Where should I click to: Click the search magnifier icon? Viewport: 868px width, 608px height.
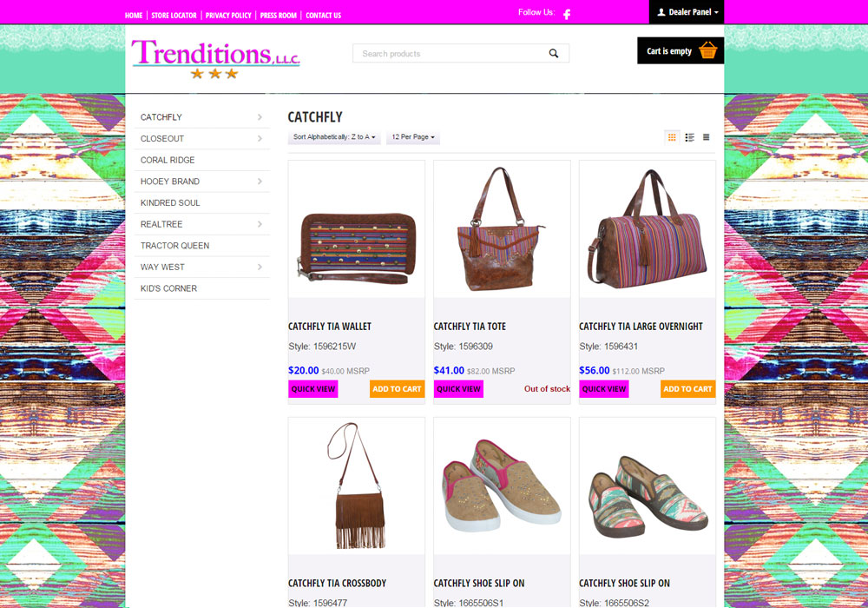(554, 53)
